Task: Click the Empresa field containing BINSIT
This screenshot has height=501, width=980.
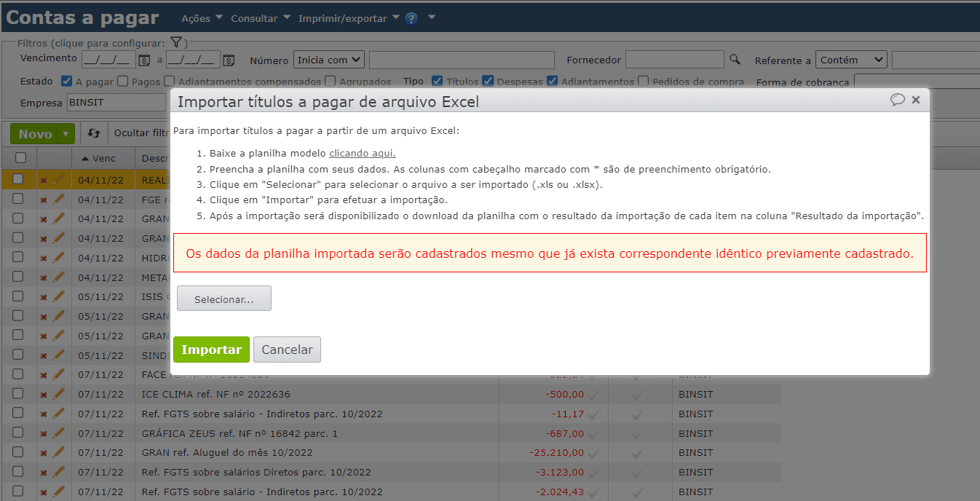Action: tap(117, 103)
